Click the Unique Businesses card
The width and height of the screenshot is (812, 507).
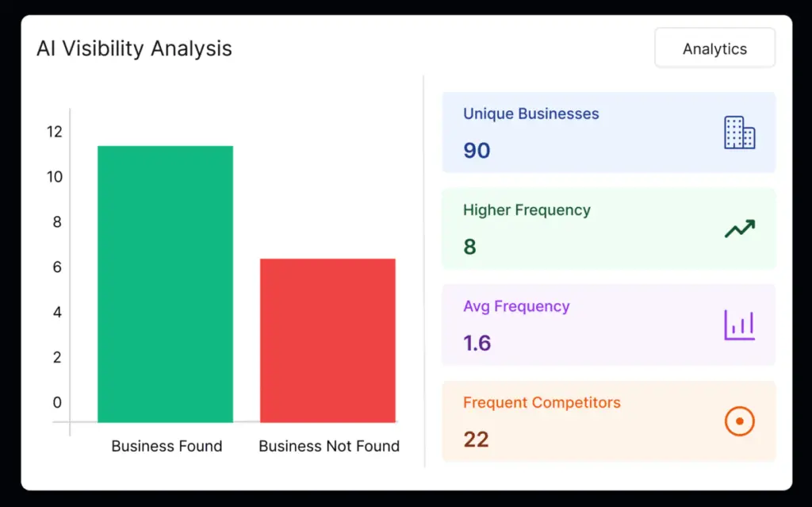pyautogui.click(x=608, y=133)
